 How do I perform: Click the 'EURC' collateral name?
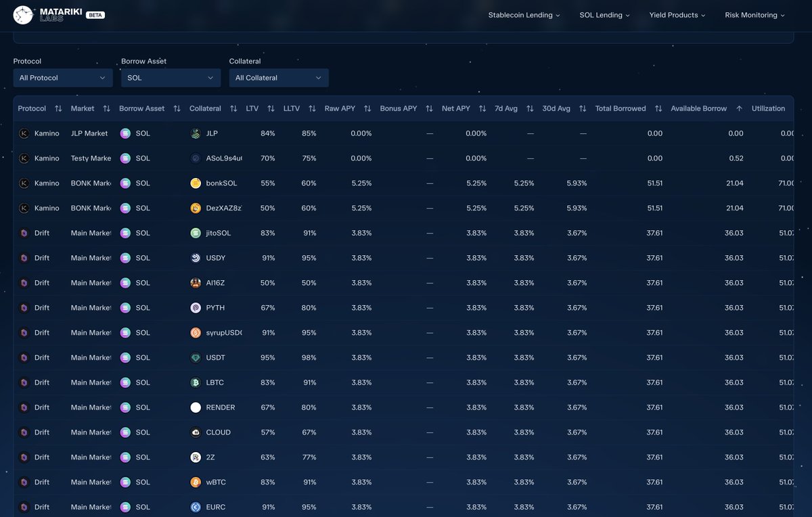tap(216, 507)
